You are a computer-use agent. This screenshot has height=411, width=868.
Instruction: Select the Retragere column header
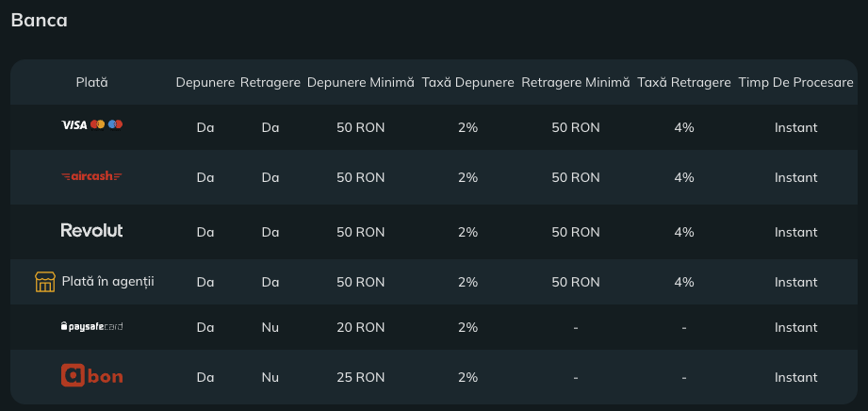tap(270, 83)
